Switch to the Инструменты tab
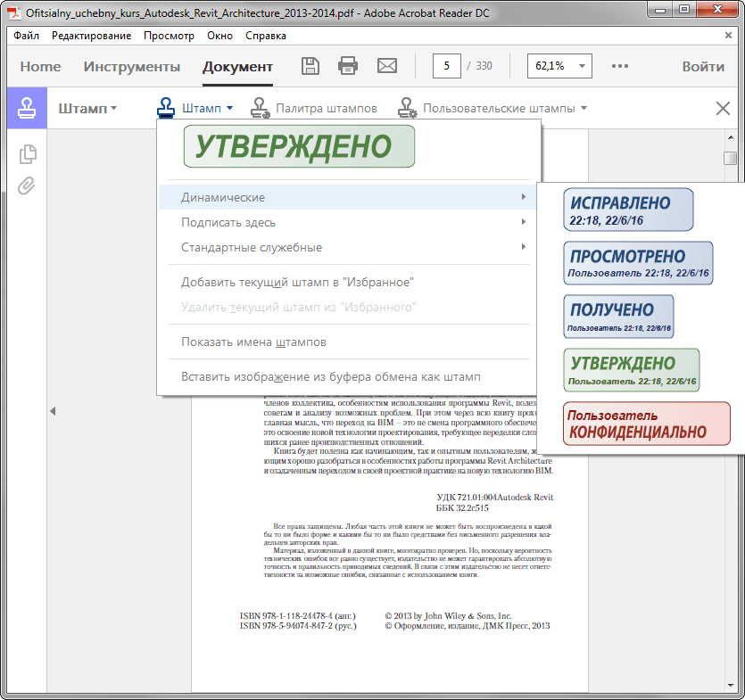The height and width of the screenshot is (700, 745). [x=132, y=67]
